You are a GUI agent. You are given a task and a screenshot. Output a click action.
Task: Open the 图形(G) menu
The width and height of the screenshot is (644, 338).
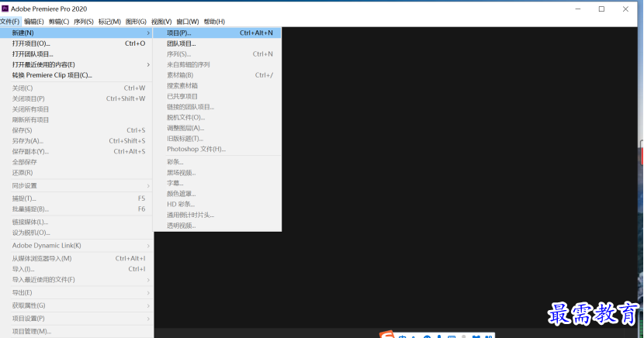[x=136, y=22]
